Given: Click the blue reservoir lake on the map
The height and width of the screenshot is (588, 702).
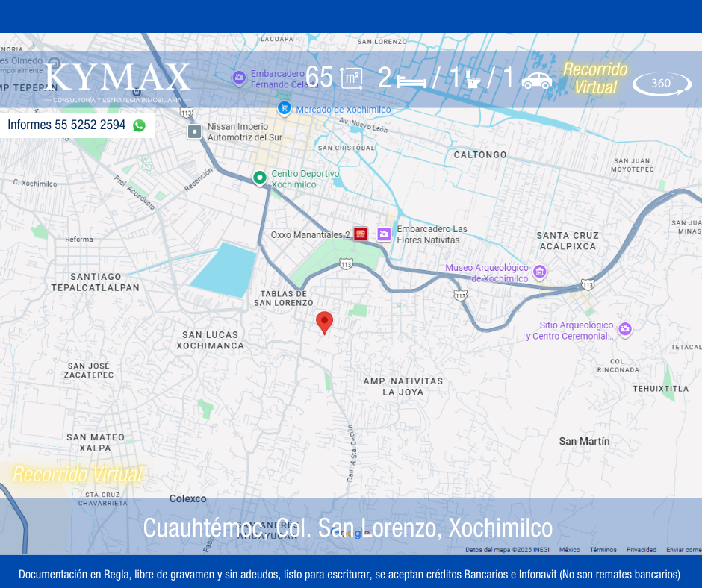Looking at the screenshot, I should [224, 270].
